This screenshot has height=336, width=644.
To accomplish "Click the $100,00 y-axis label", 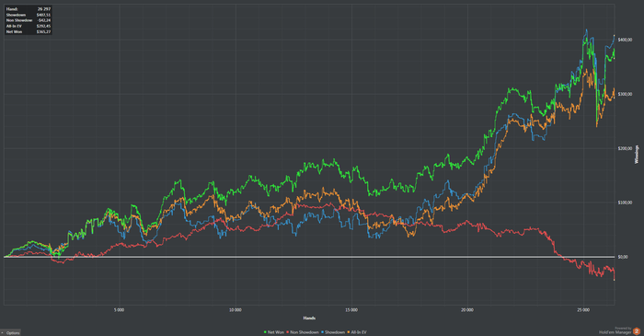I will (625, 203).
